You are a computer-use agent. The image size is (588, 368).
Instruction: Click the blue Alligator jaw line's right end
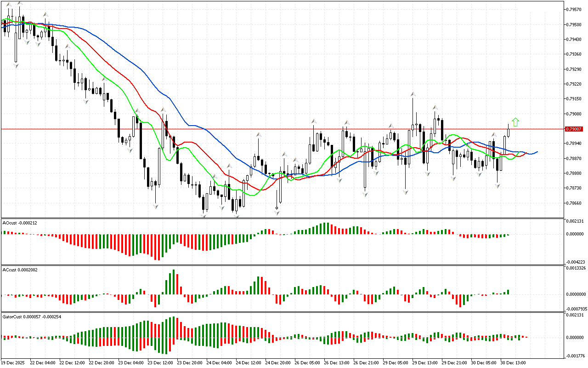pyautogui.click(x=537, y=152)
